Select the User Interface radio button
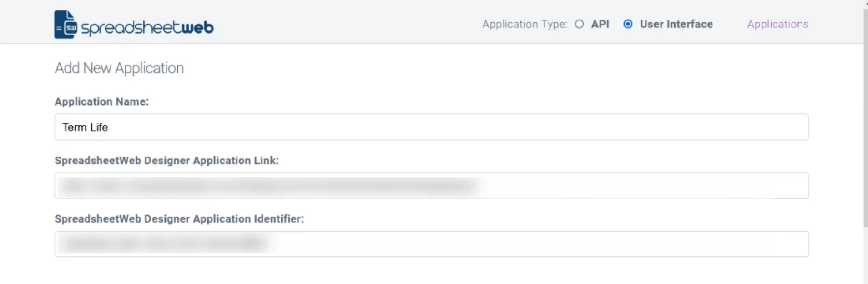 [628, 24]
